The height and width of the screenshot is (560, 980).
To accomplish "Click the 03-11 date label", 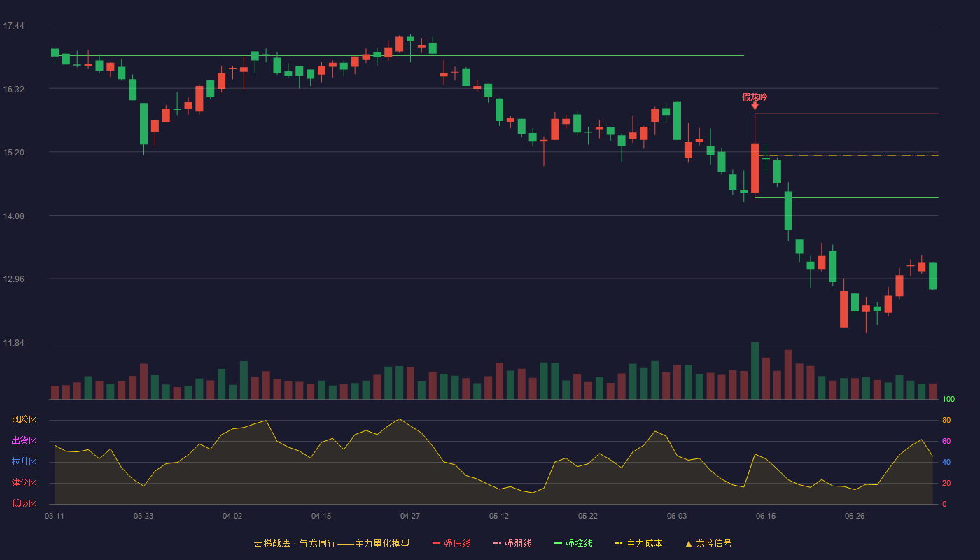I will pos(55,516).
